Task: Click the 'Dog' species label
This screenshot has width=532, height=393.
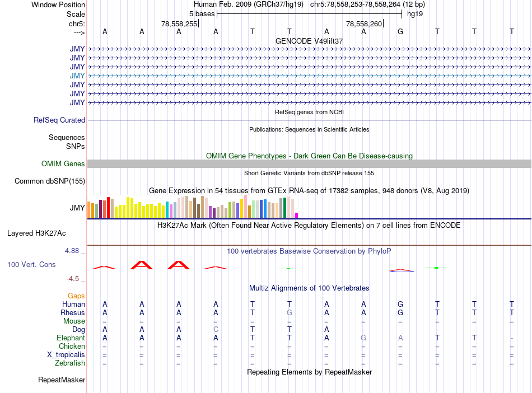Action: (x=78, y=330)
